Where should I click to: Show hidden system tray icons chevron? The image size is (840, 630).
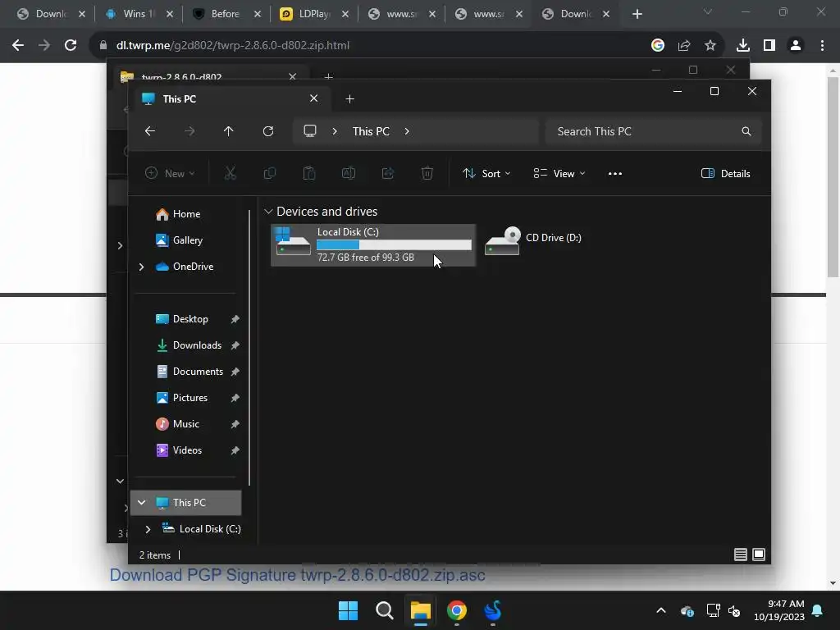(661, 610)
